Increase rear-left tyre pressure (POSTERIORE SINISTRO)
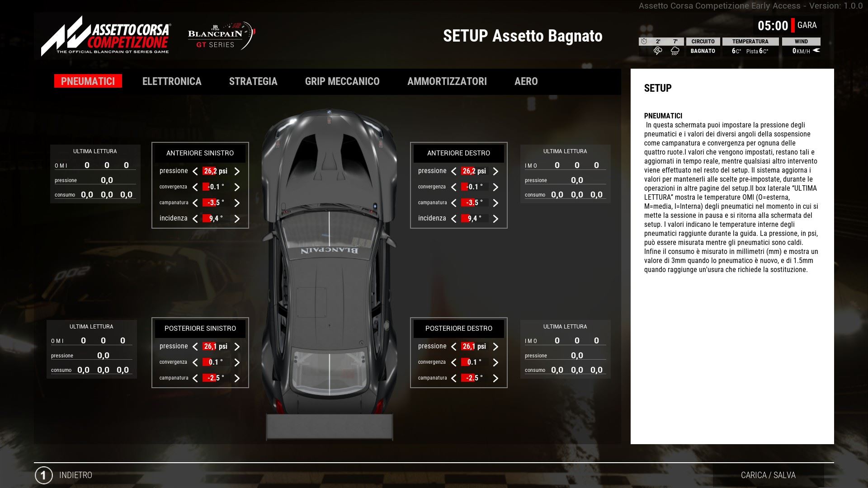868x488 pixels. pos(237,347)
